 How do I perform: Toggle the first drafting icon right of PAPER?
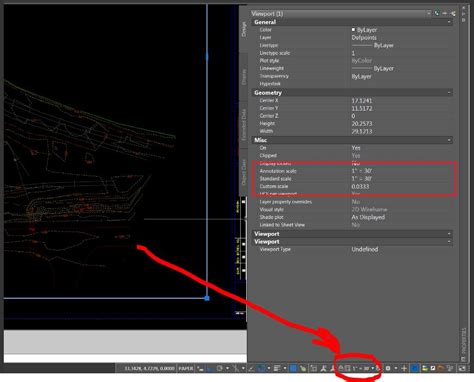pos(200,368)
